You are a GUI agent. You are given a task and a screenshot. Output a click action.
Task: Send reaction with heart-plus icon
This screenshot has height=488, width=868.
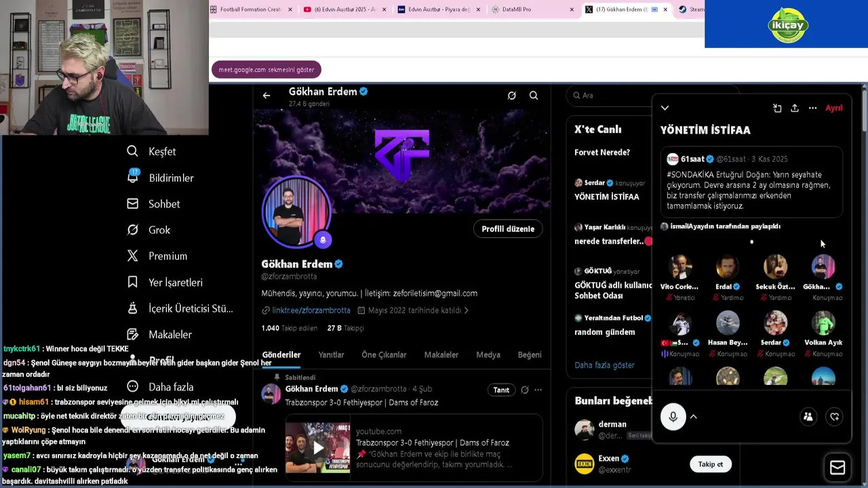[x=835, y=417]
